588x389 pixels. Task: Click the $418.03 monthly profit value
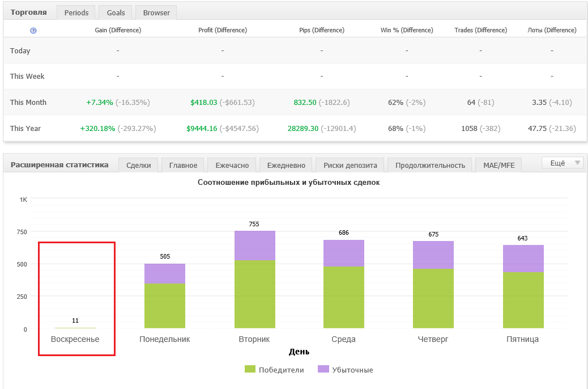tap(203, 103)
